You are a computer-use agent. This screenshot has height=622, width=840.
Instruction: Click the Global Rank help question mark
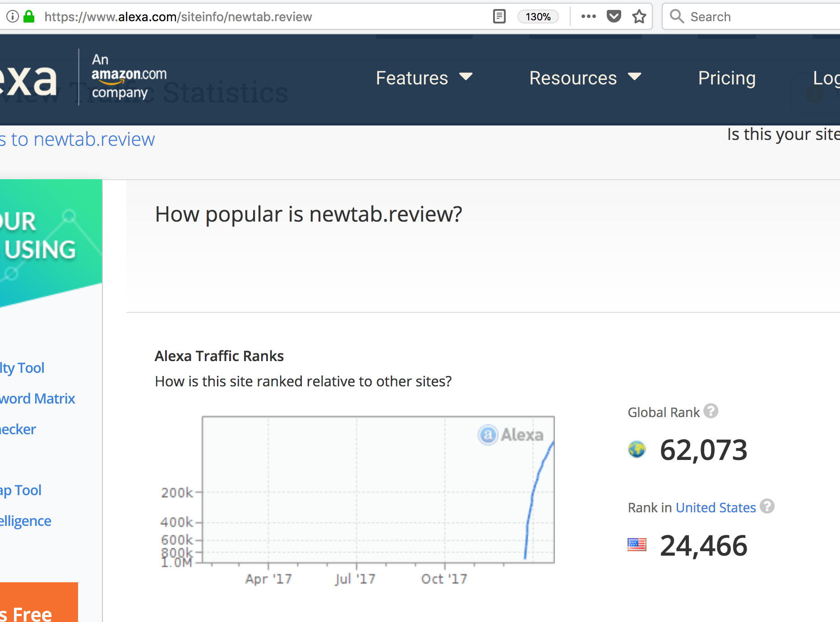click(x=711, y=411)
